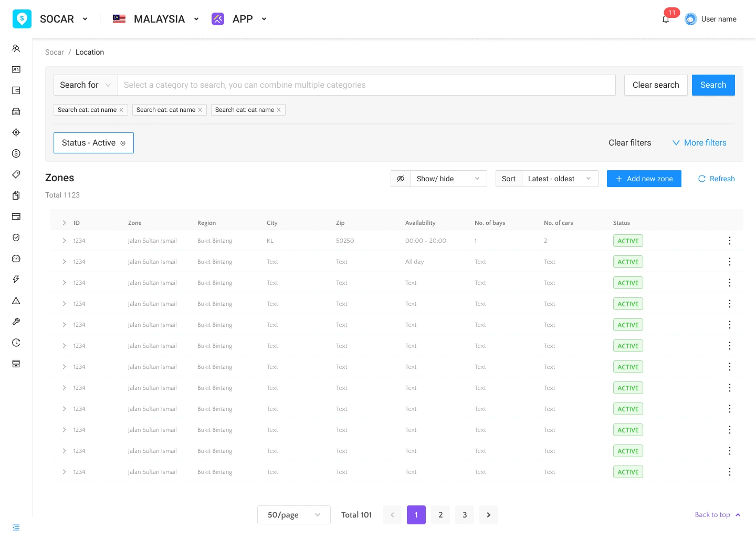Open the clipboard documents sidebar icon

tap(16, 195)
